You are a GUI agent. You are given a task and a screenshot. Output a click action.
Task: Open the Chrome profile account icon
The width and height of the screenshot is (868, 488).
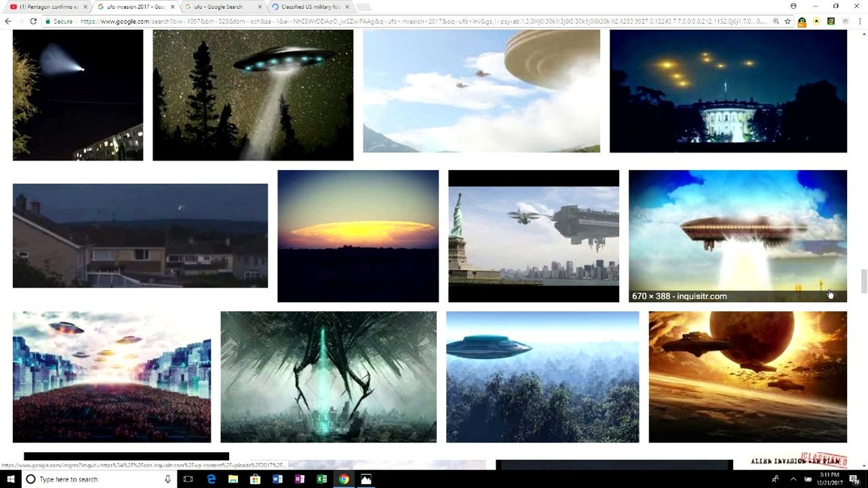click(x=793, y=6)
